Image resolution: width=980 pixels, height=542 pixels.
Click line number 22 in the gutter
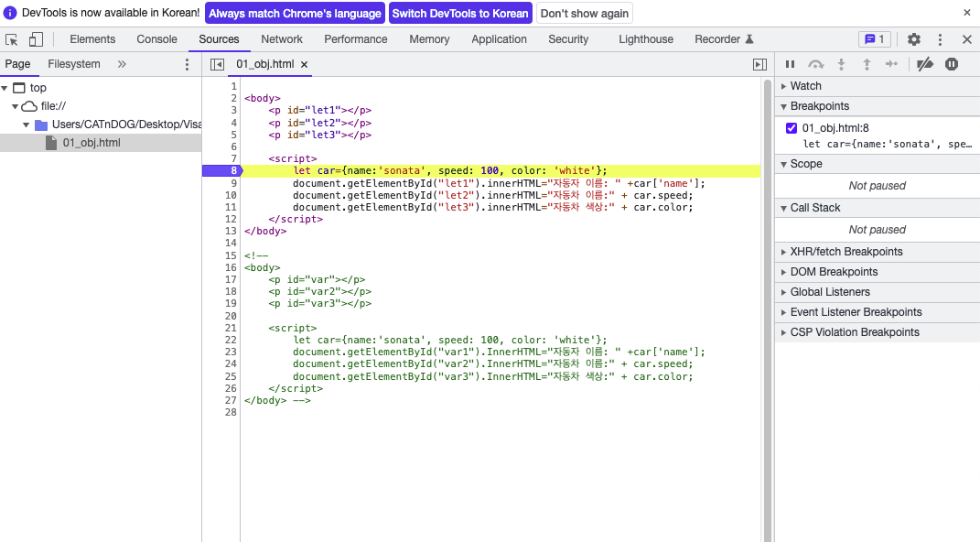point(231,340)
